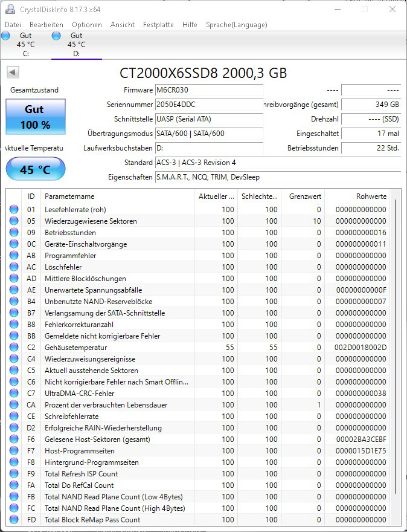Click the previous disk arrow button

12,73
